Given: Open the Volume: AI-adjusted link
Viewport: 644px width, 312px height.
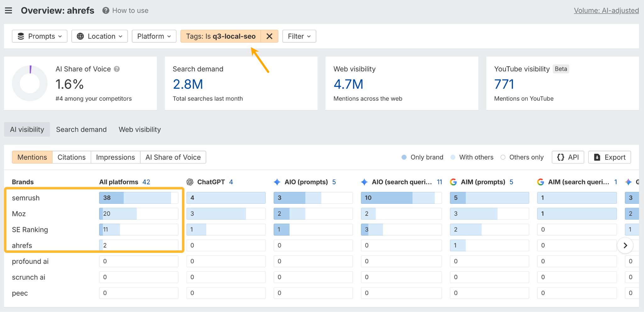Looking at the screenshot, I should (606, 10).
